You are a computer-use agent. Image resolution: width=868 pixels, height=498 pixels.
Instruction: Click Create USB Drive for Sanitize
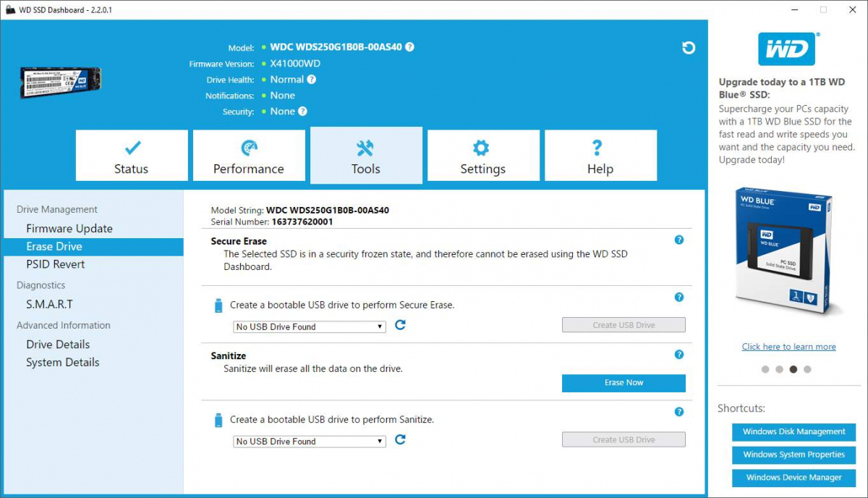(x=624, y=439)
